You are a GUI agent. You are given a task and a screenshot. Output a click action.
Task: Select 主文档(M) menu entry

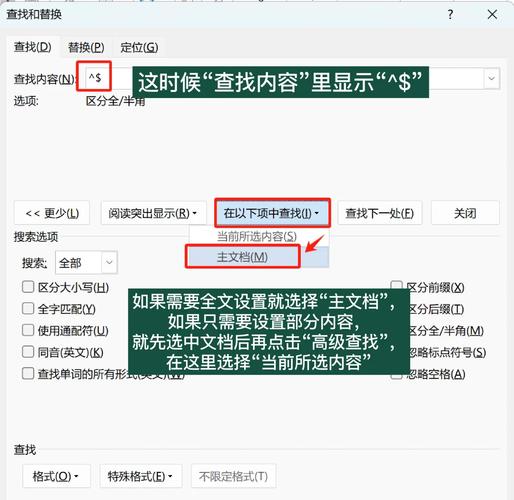tap(259, 257)
